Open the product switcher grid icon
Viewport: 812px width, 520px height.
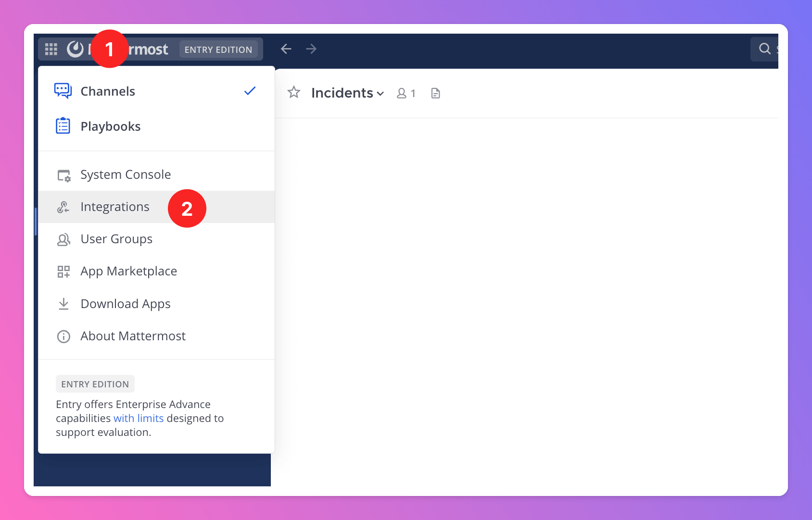tap(51, 49)
